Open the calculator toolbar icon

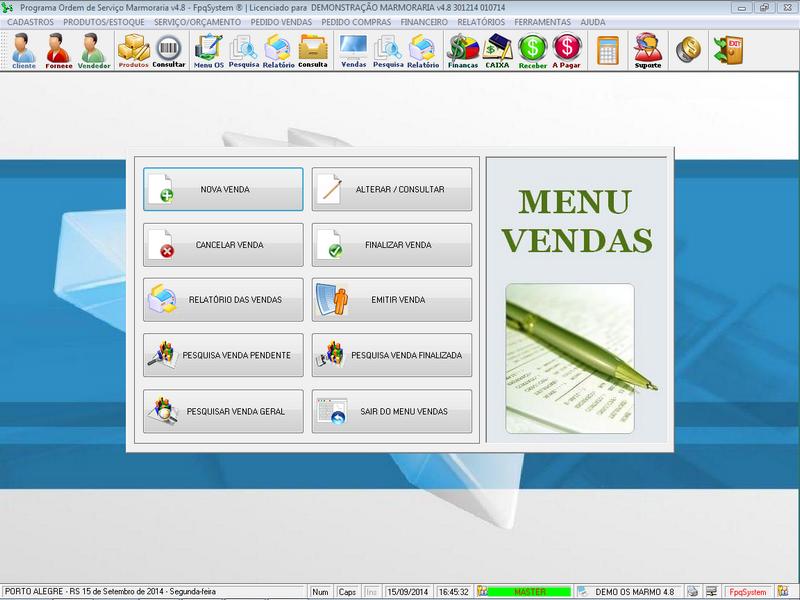pyautogui.click(x=607, y=50)
